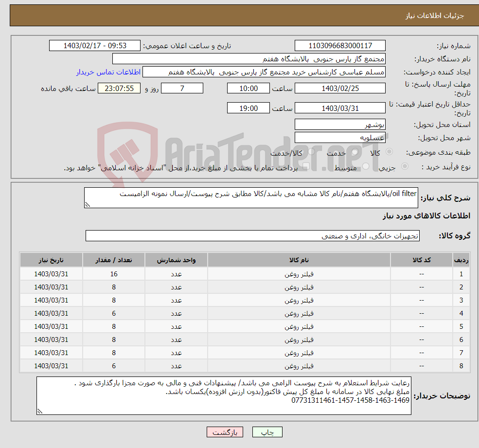Click the response deadline time 10:00
479x448 pixels.
pyautogui.click(x=248, y=89)
